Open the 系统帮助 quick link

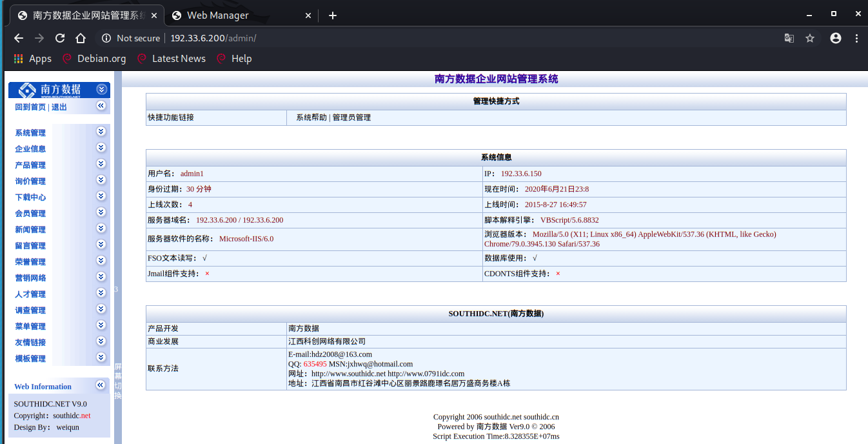point(311,117)
